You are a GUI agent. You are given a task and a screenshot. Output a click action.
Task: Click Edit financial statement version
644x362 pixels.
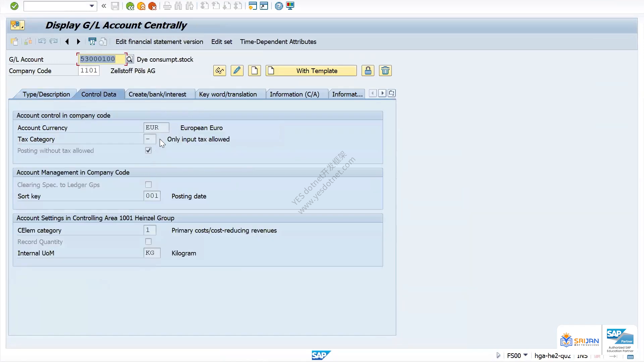[159, 42]
